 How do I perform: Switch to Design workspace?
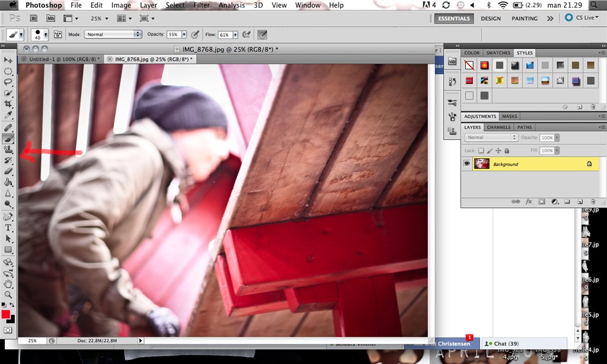pos(490,18)
